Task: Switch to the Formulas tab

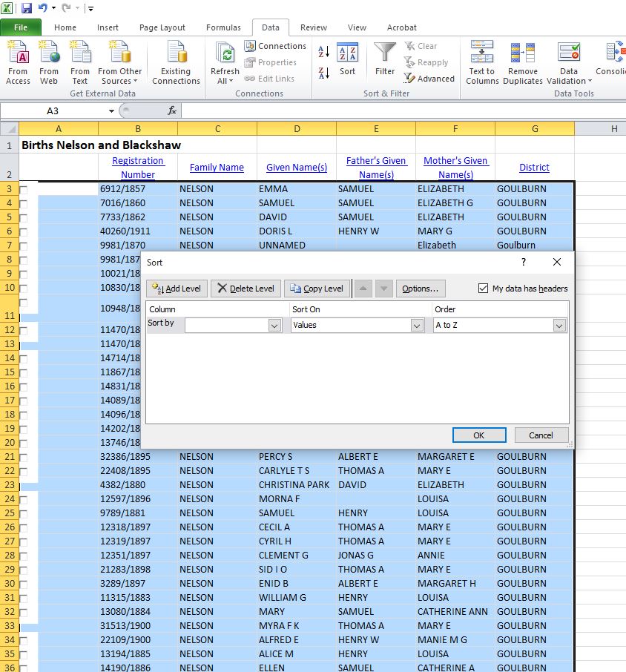Action: tap(223, 27)
